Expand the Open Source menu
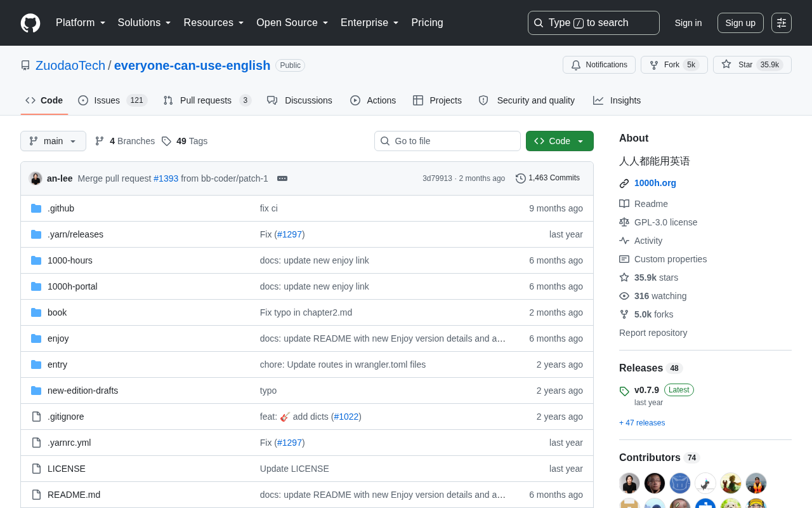The height and width of the screenshot is (508, 812). pos(292,23)
